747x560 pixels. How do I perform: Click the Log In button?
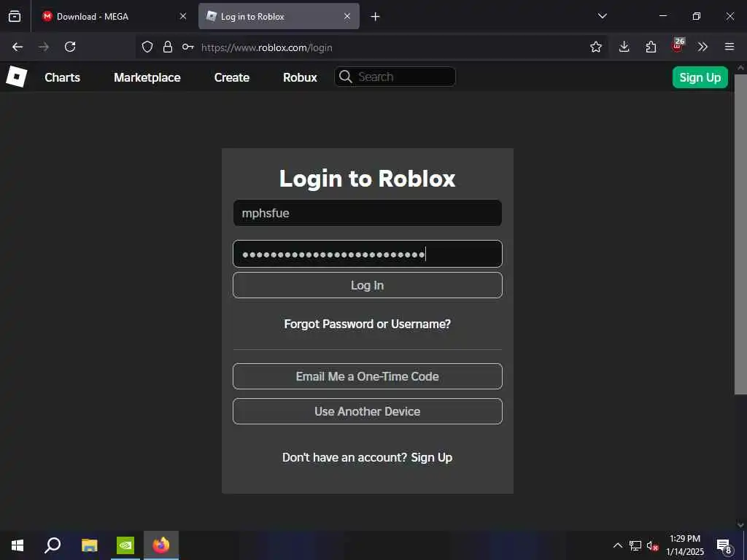click(x=368, y=285)
